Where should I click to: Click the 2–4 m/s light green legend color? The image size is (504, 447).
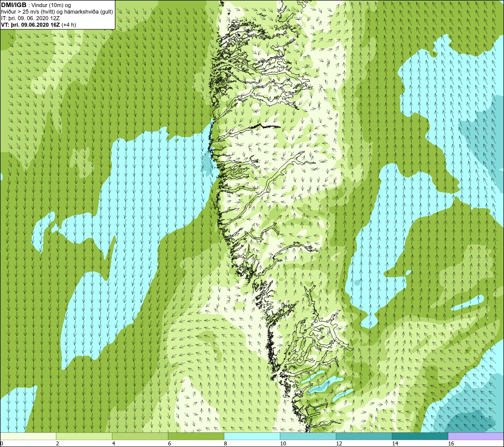tap(84, 436)
